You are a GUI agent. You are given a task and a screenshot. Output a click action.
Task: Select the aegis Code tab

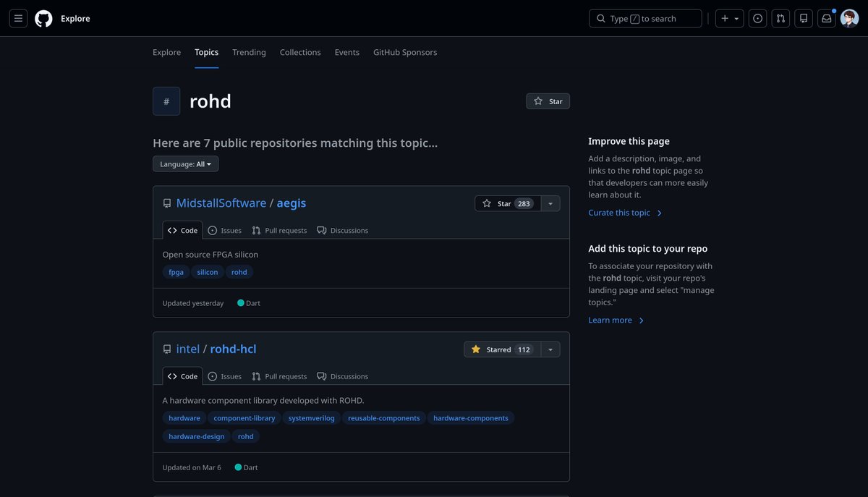pyautogui.click(x=182, y=230)
